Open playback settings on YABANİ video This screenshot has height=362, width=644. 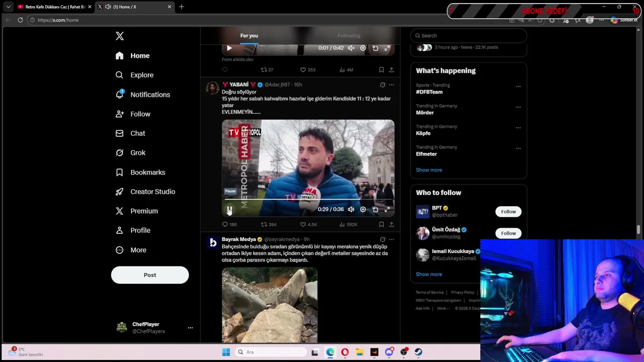tap(363, 209)
